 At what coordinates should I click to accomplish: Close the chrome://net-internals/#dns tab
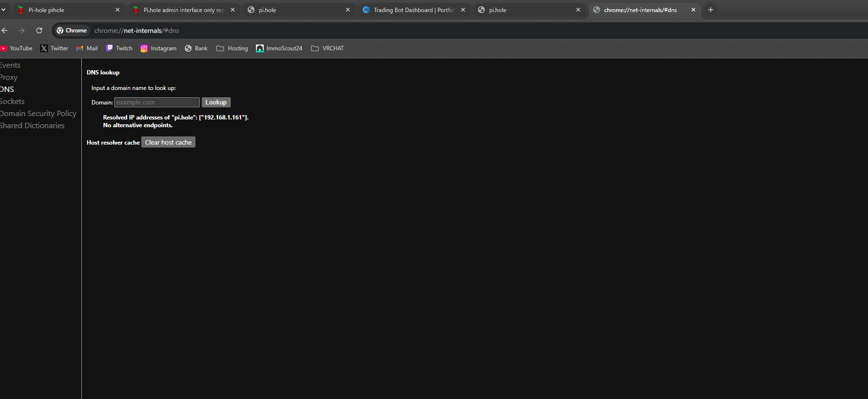[x=693, y=10]
